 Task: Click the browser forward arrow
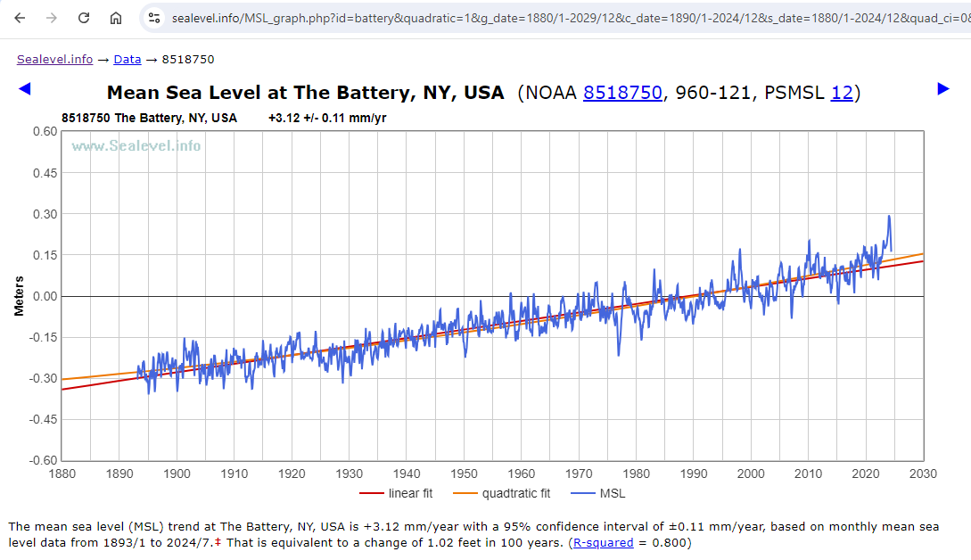click(52, 18)
